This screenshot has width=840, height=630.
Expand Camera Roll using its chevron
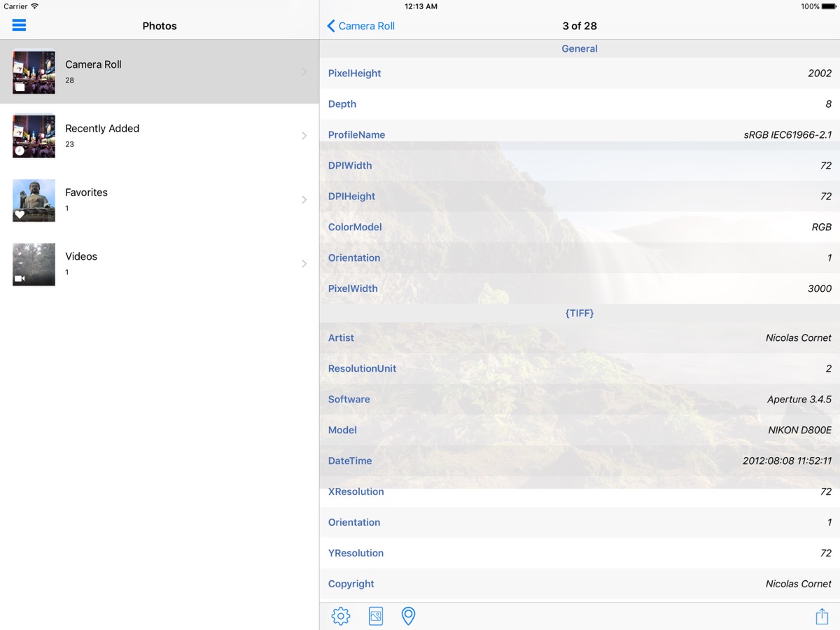coord(304,71)
